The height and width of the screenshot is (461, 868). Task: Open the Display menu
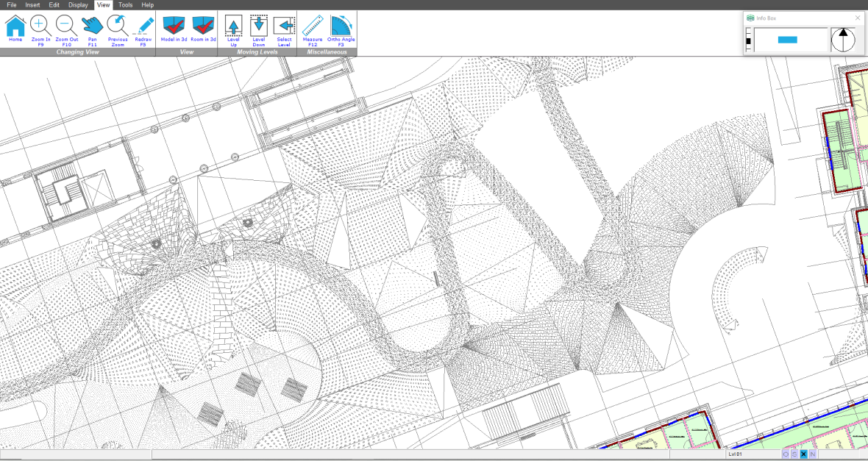click(x=78, y=5)
